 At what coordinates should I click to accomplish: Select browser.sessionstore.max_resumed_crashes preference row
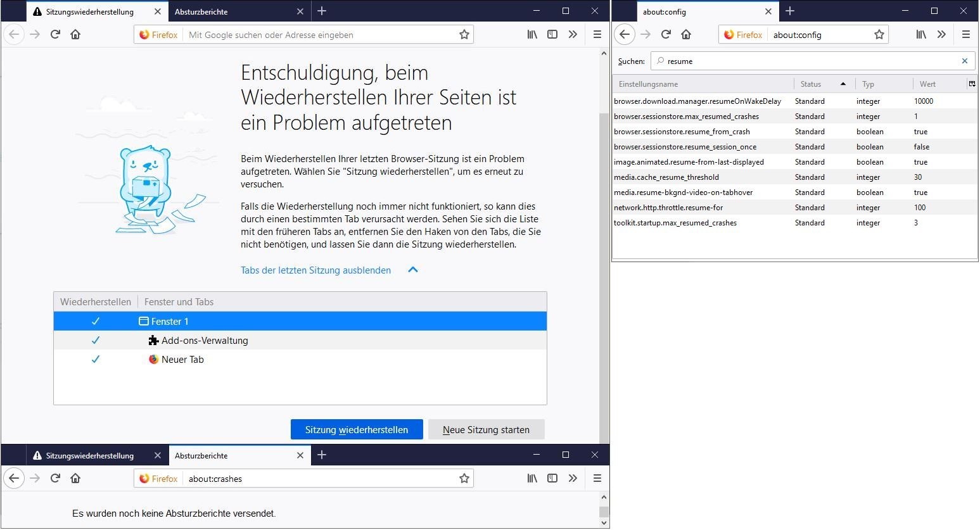pos(794,117)
